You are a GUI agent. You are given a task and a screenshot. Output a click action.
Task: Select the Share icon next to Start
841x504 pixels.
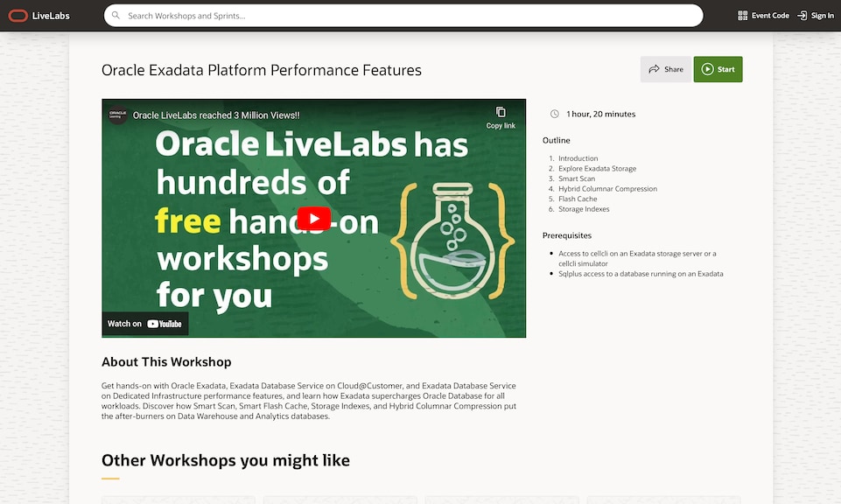point(654,69)
